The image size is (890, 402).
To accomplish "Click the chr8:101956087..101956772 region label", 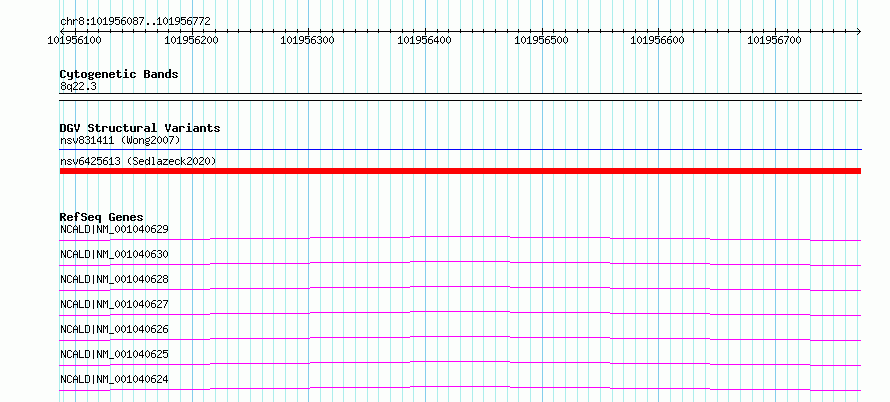I will tap(135, 22).
